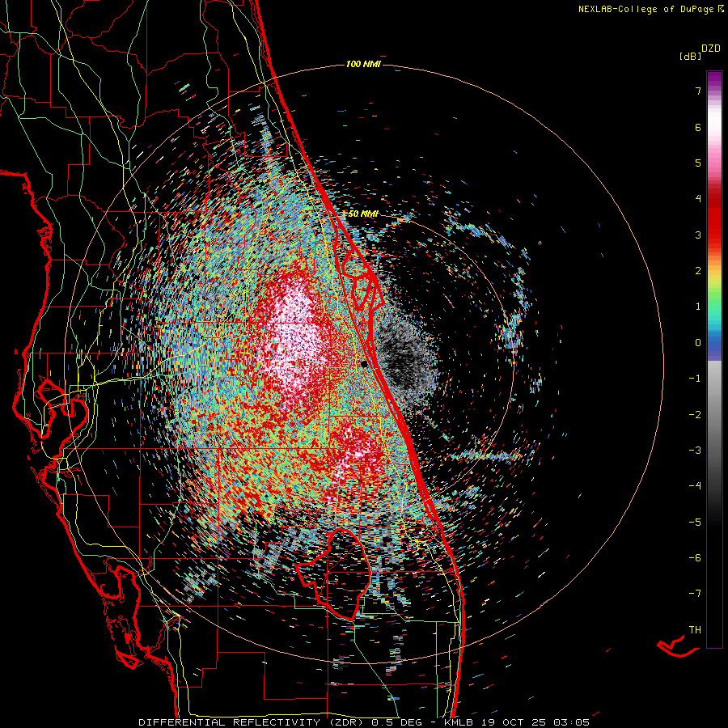The height and width of the screenshot is (728, 728).
Task: Click the -4 value on the dB scale
Action: (695, 486)
